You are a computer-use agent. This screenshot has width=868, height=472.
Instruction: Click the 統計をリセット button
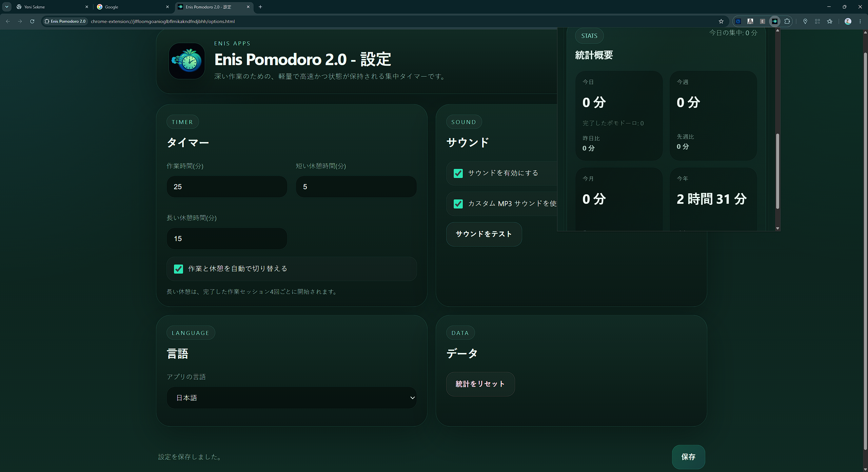480,384
